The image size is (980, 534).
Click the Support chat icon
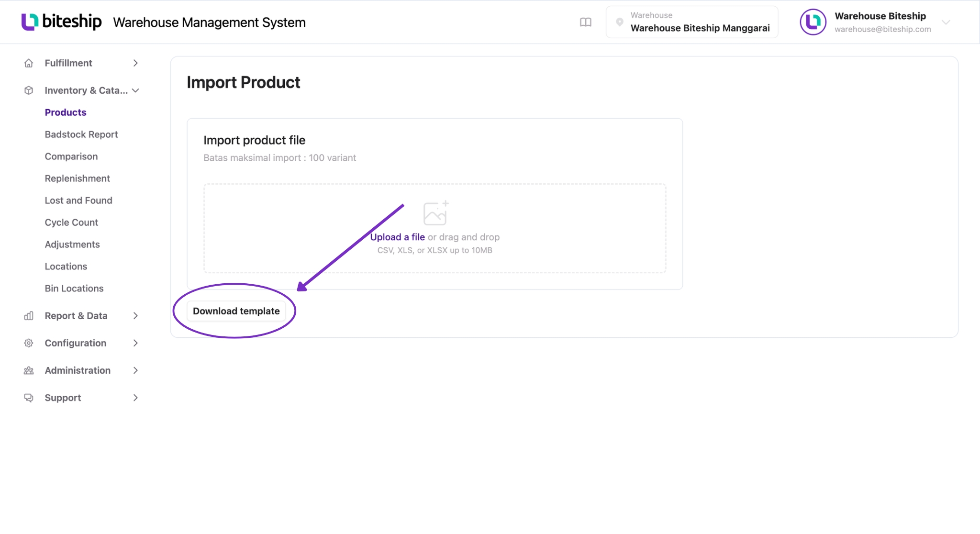point(29,398)
